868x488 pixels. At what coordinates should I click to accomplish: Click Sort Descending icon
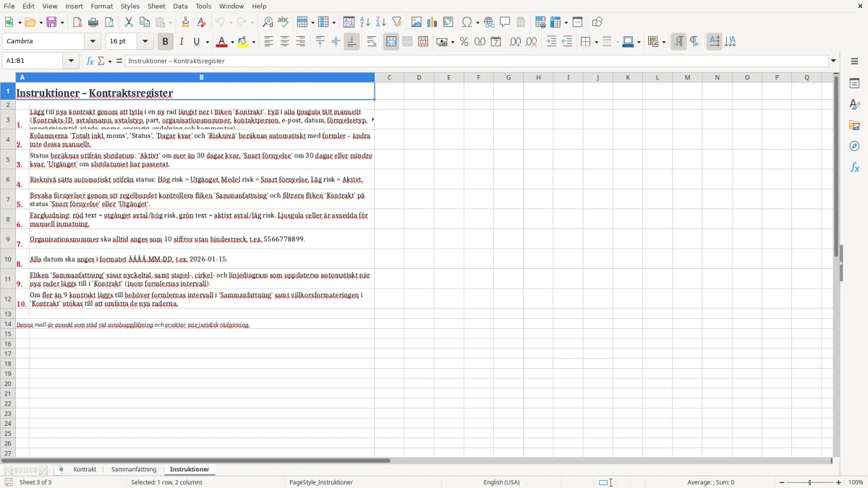[381, 22]
